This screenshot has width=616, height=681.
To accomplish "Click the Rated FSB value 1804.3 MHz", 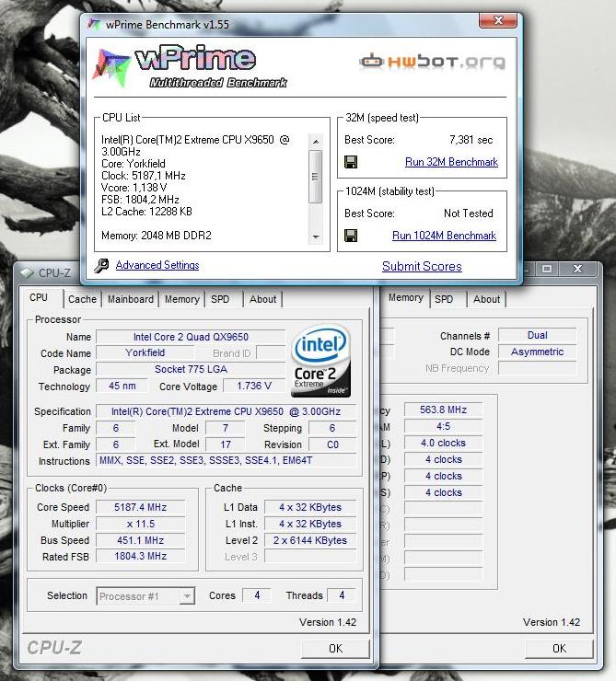I will (140, 556).
